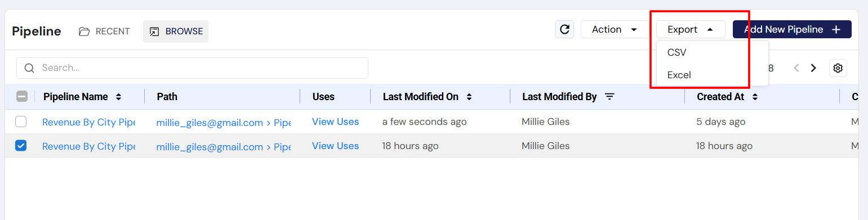The width and height of the screenshot is (868, 220).
Task: Focus the Search input field
Action: [x=192, y=68]
